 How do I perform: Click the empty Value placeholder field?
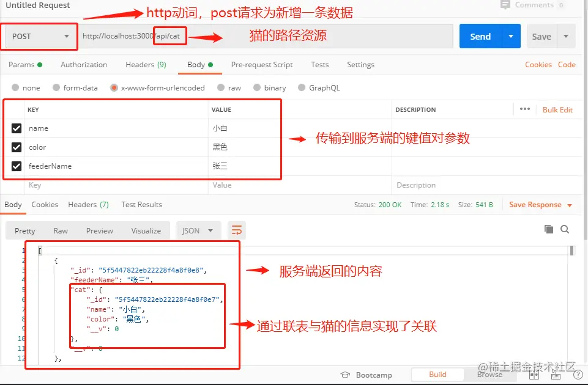point(300,185)
